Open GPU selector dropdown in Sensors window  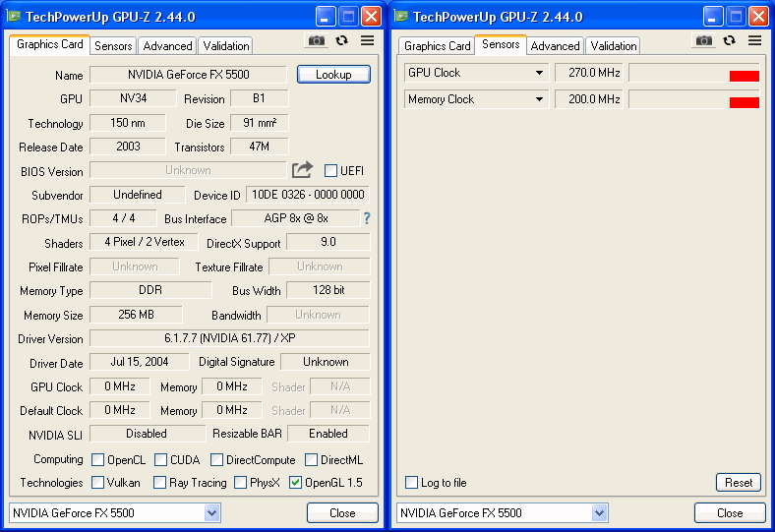[x=599, y=512]
